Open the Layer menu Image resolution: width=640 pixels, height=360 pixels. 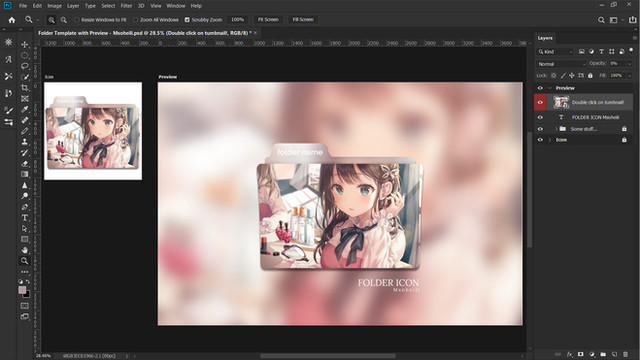tap(73, 6)
